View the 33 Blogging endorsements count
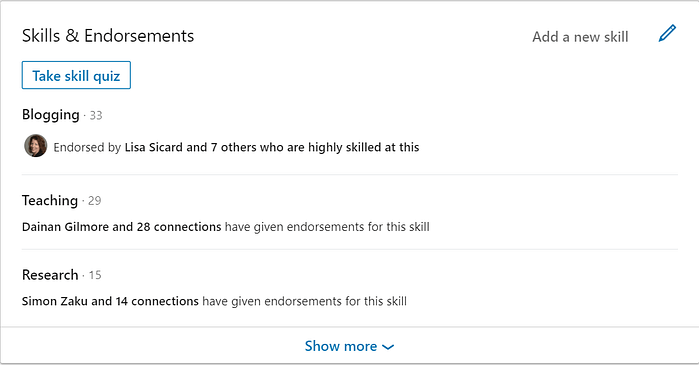 click(x=96, y=115)
